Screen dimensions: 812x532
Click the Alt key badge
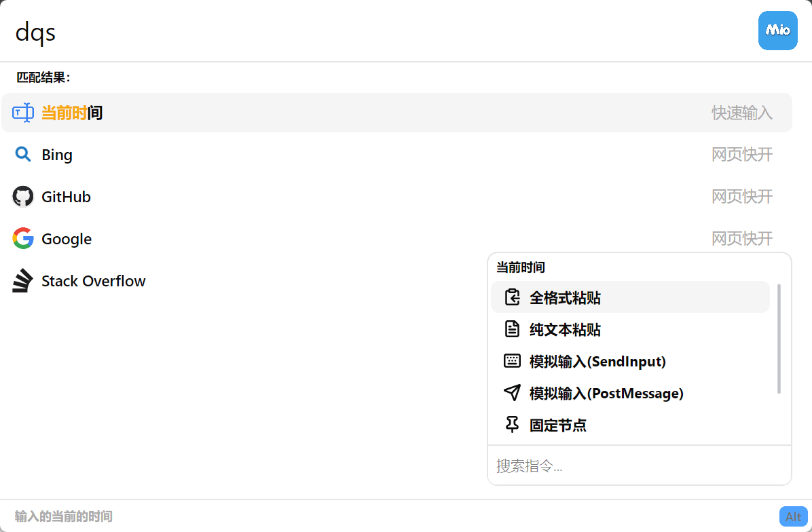pyautogui.click(x=794, y=516)
